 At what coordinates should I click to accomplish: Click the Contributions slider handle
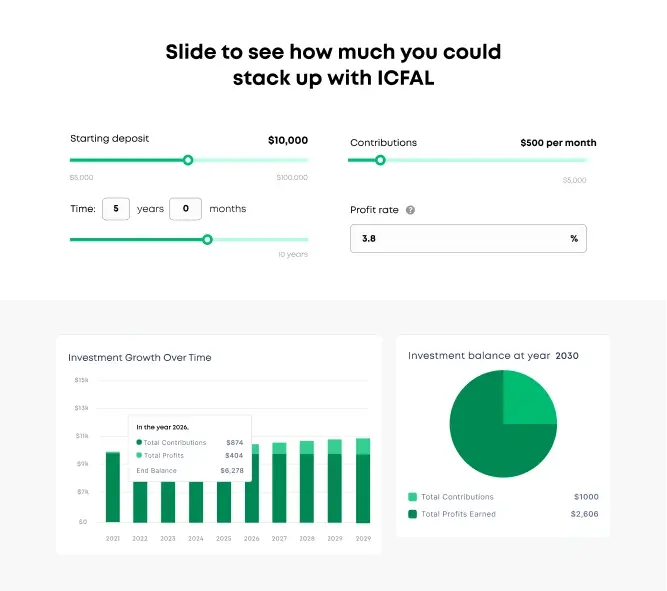(x=380, y=160)
